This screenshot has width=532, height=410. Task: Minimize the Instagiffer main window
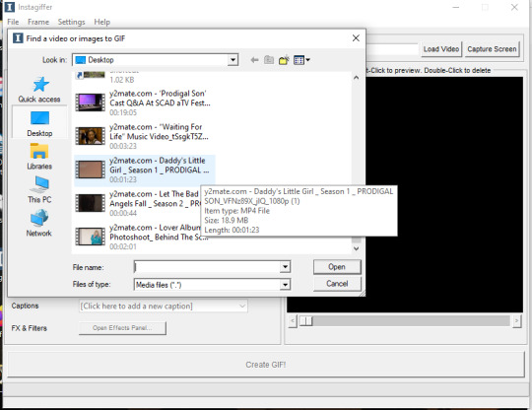[x=456, y=7]
